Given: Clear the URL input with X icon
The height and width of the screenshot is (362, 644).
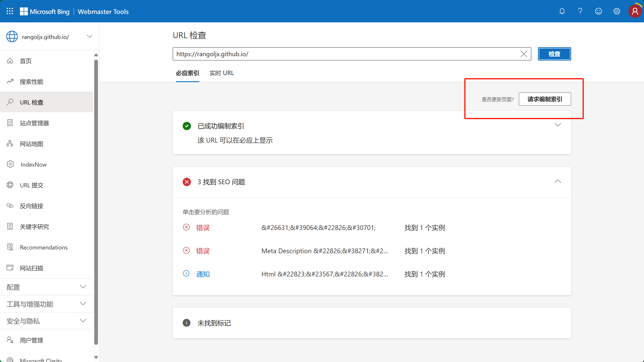Looking at the screenshot, I should pos(523,54).
